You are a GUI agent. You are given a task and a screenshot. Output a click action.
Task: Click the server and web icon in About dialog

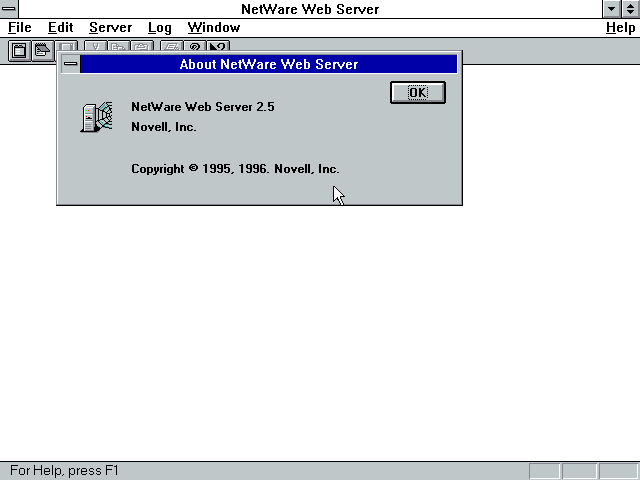click(x=96, y=117)
